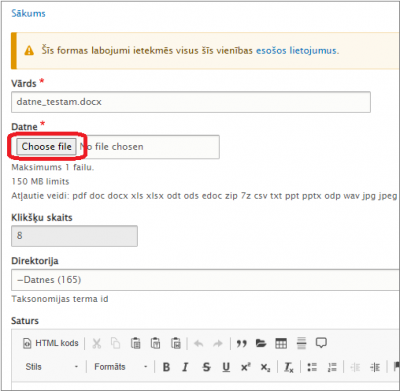This screenshot has width=400, height=391.
Task: Insert a block quote
Action: pos(242,343)
